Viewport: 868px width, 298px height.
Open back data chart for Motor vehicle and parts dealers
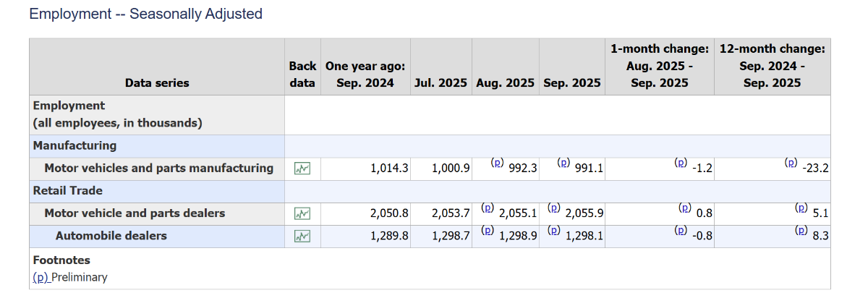302,213
